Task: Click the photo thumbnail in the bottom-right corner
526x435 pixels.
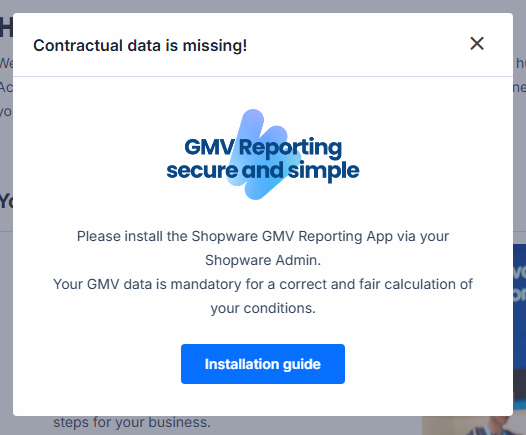Action: point(474,425)
